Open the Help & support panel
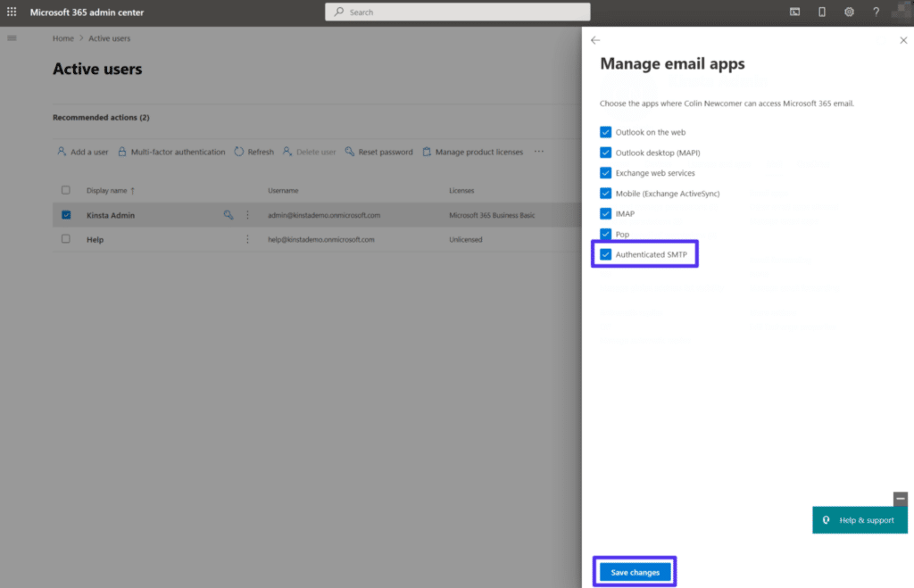Screen dimensions: 914x588 pos(860,519)
